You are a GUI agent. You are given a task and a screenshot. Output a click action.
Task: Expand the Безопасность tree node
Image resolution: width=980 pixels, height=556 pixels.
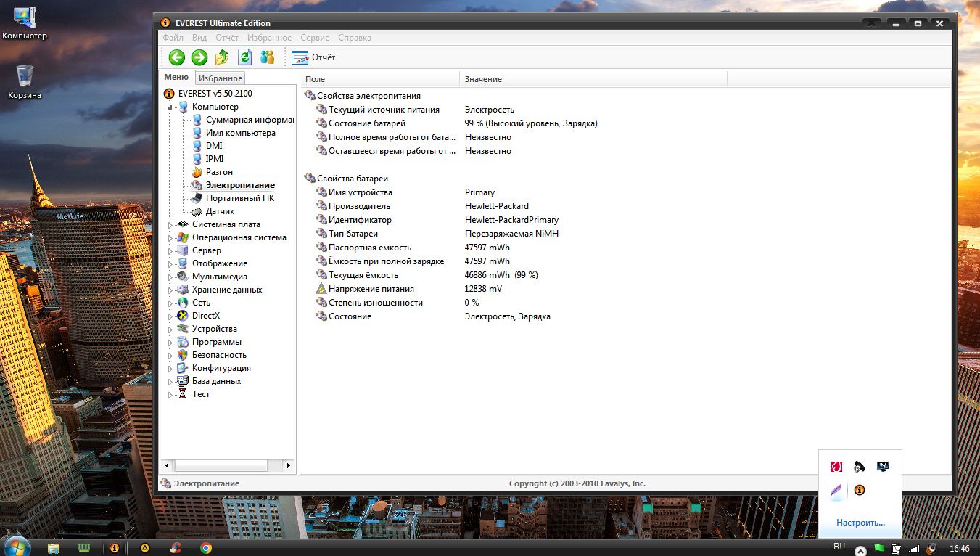[x=171, y=356]
